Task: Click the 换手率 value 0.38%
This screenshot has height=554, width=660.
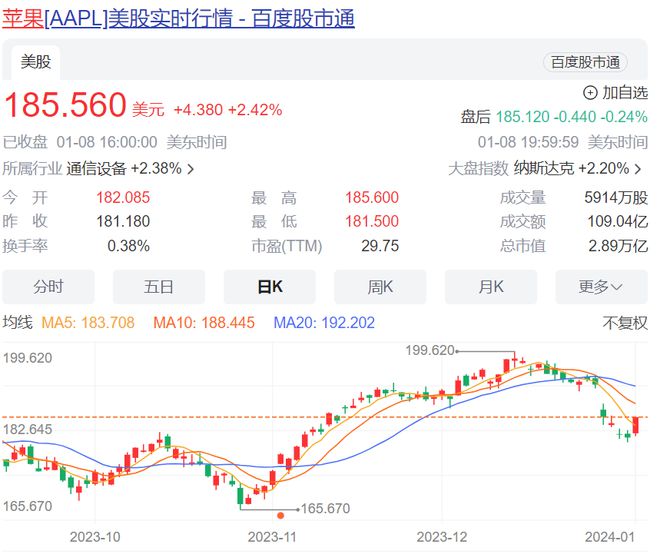Action: (129, 246)
